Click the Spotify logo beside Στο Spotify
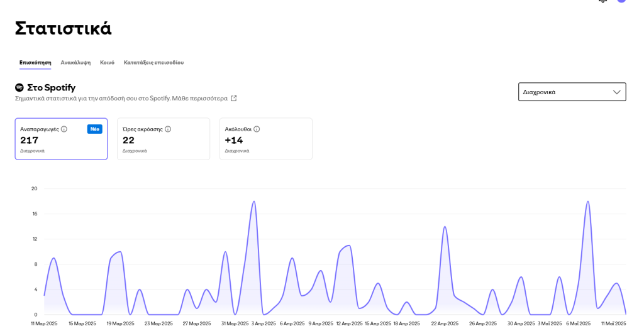644x336 pixels. point(19,87)
